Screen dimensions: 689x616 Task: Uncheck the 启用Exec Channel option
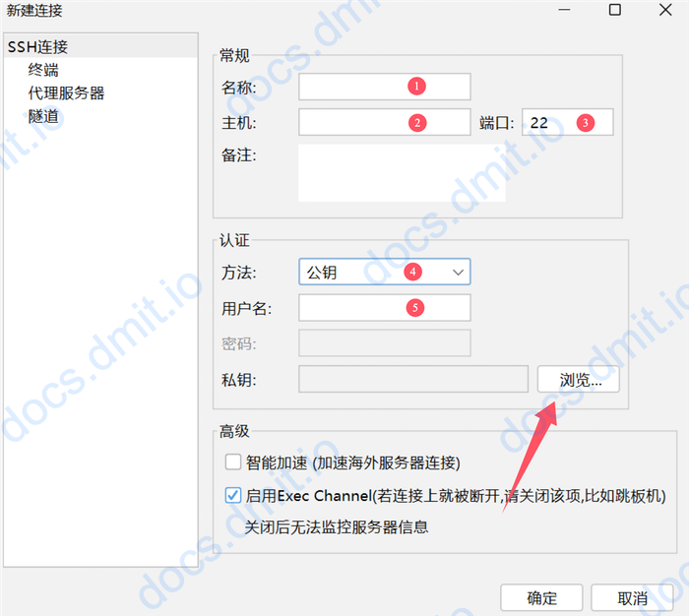[233, 496]
